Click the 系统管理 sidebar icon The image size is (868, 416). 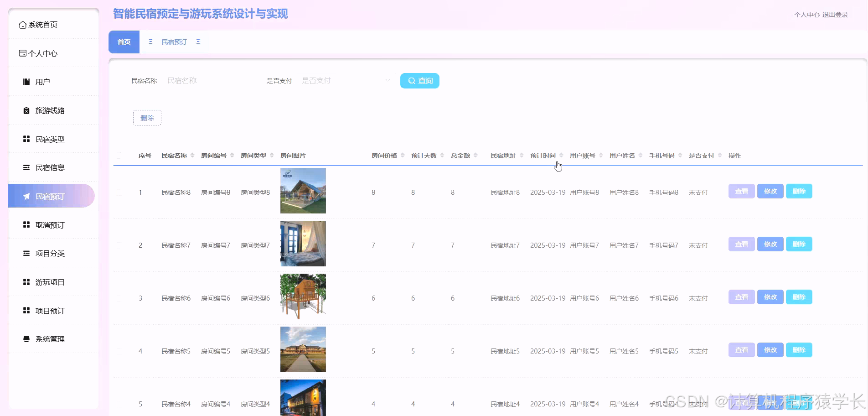point(26,339)
